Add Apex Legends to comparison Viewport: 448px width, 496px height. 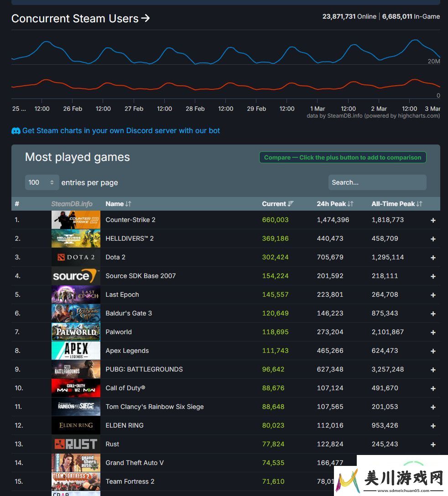pos(433,351)
